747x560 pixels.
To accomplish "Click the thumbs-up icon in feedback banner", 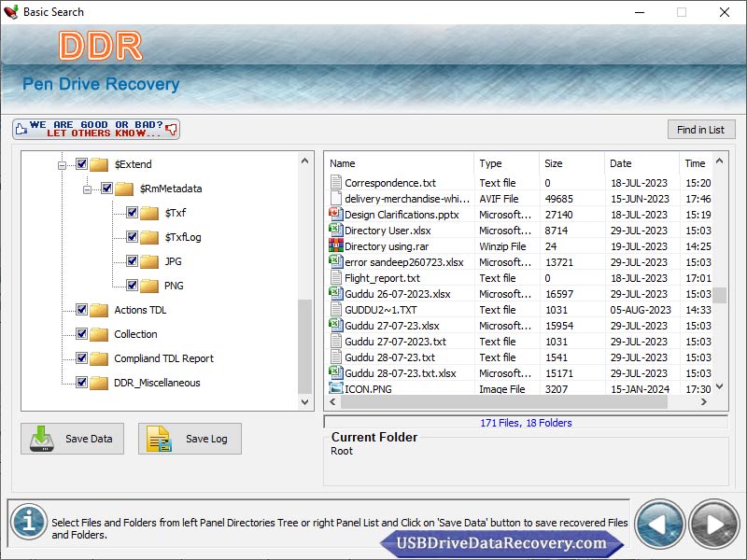I will (21, 129).
